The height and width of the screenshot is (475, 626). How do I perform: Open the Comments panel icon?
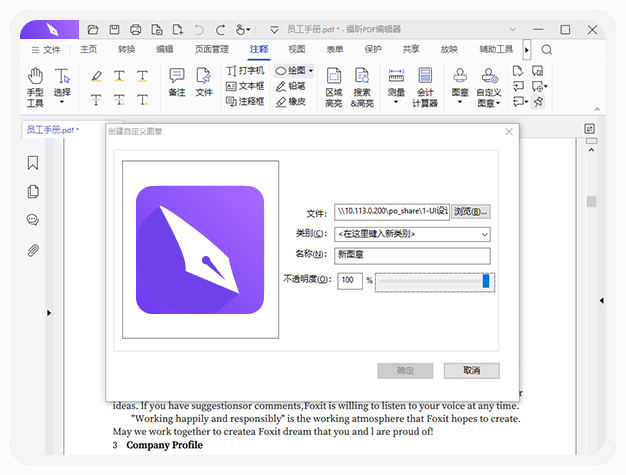33,220
